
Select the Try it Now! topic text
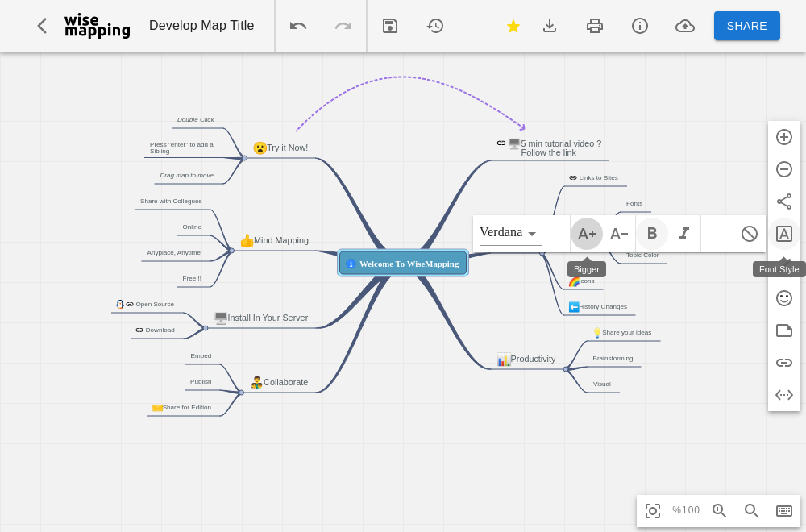tap(288, 148)
